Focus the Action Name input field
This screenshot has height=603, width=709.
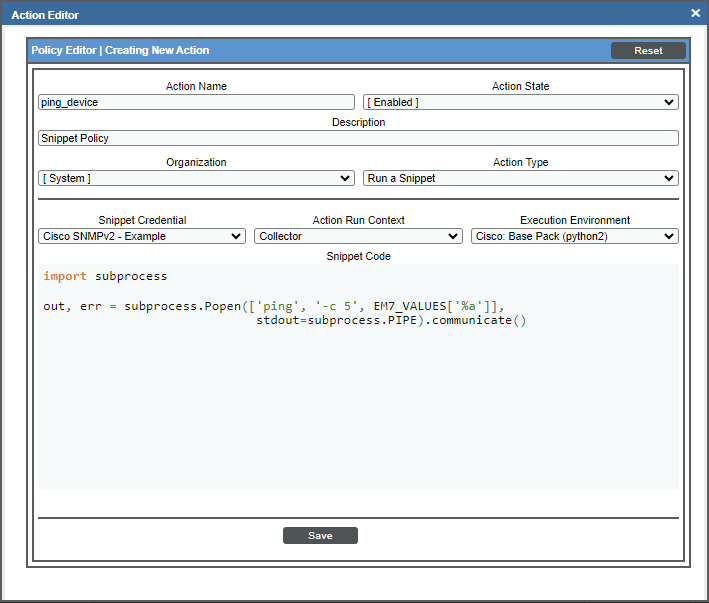pyautogui.click(x=196, y=102)
